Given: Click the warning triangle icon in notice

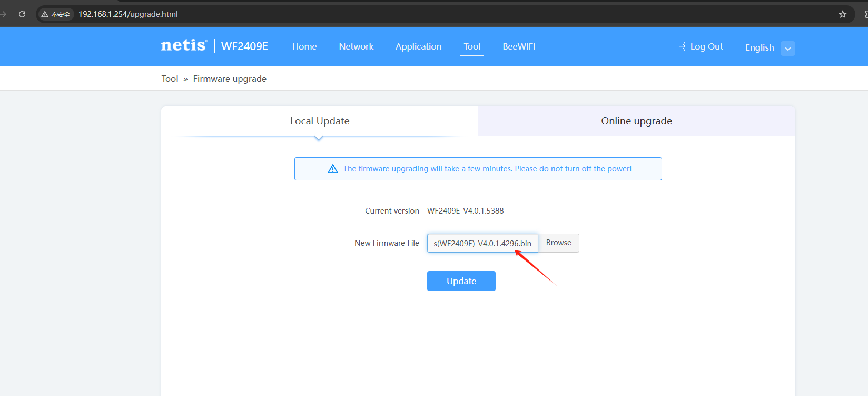Looking at the screenshot, I should 333,169.
